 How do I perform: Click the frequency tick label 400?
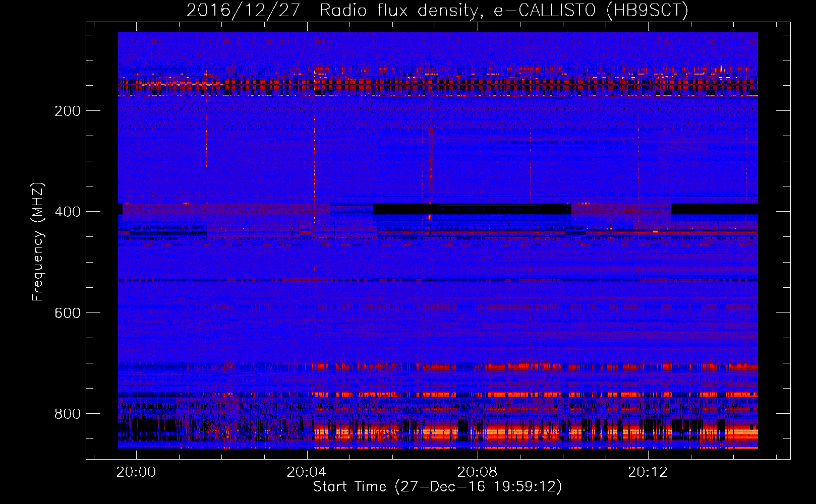tap(68, 212)
